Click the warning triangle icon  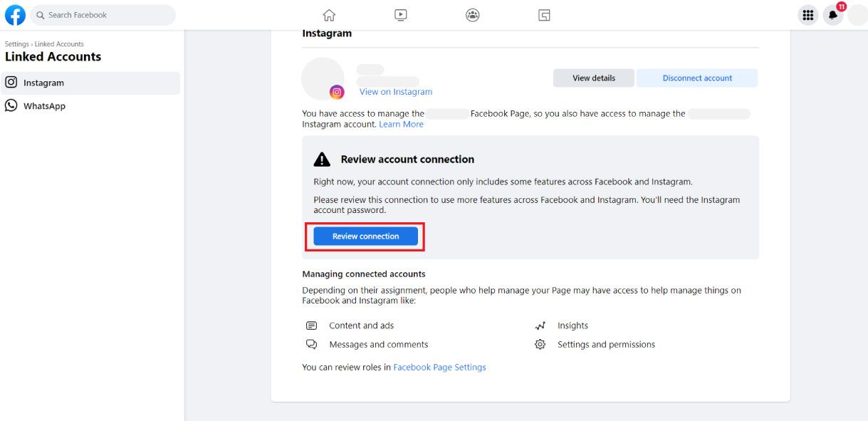[322, 159]
